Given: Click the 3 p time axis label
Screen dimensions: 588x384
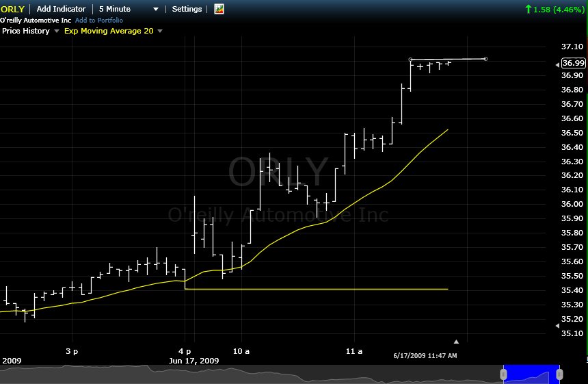Looking at the screenshot, I should [72, 351].
